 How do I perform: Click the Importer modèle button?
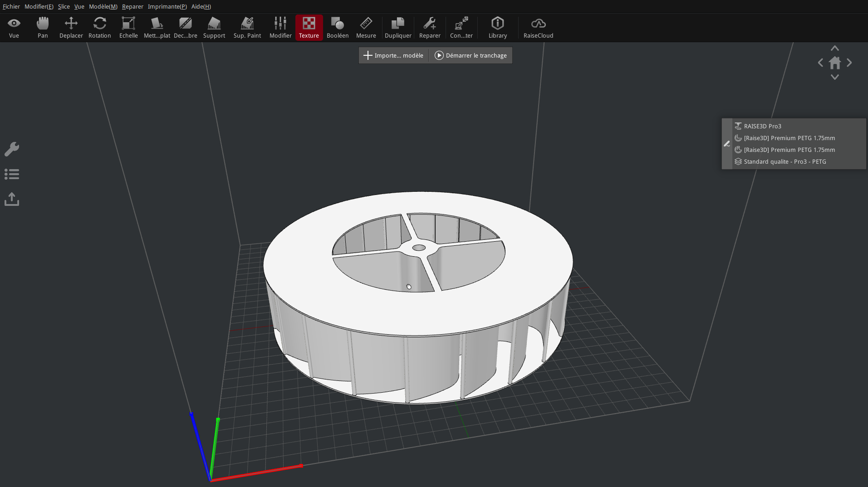(393, 55)
